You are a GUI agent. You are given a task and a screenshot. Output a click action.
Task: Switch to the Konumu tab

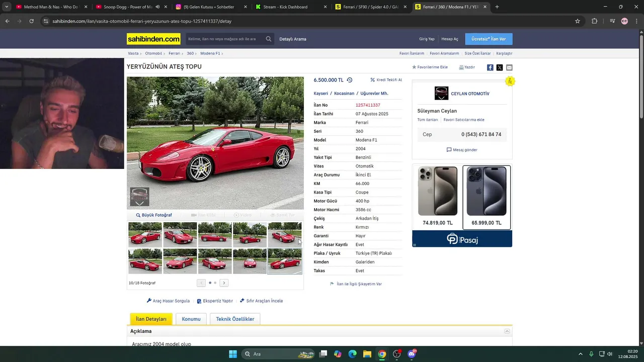(x=191, y=319)
